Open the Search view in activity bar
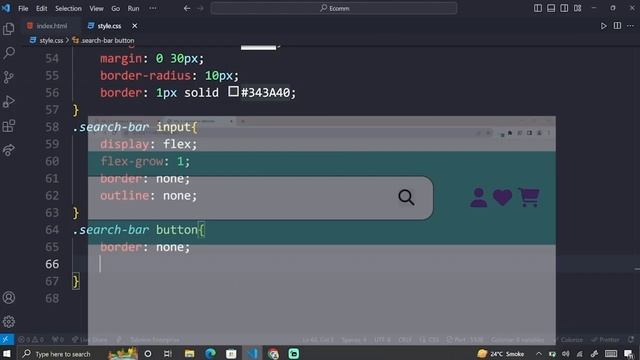Viewport: 640px width, 360px height. (9, 53)
